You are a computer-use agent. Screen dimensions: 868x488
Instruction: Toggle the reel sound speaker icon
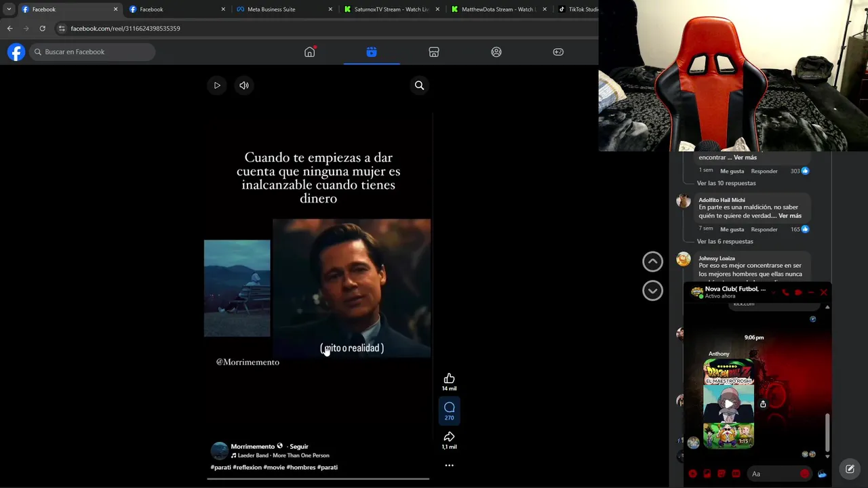(244, 85)
